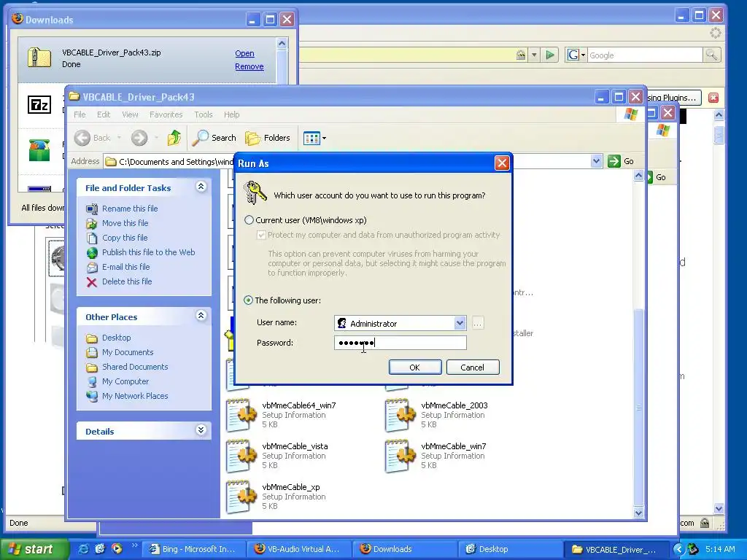747x560 pixels.
Task: Select the vbMmeCable64_win7 file icon
Action: [241, 414]
